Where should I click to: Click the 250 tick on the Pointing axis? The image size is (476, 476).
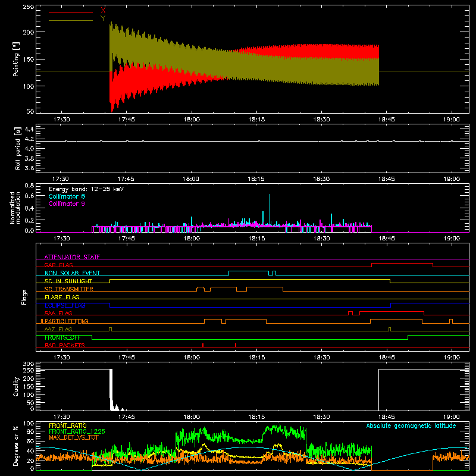click(x=29, y=7)
